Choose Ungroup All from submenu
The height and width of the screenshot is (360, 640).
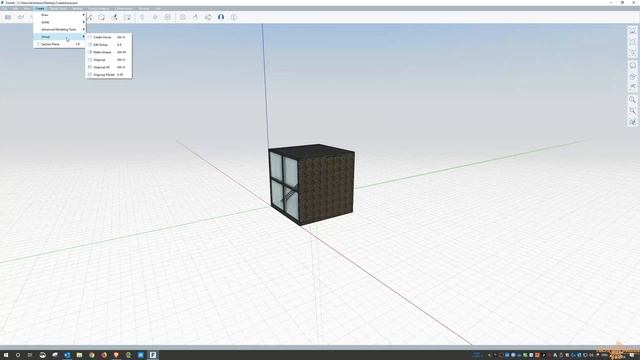(x=109, y=67)
